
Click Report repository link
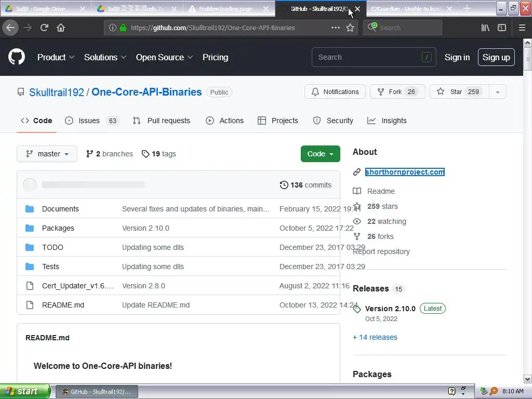click(381, 252)
